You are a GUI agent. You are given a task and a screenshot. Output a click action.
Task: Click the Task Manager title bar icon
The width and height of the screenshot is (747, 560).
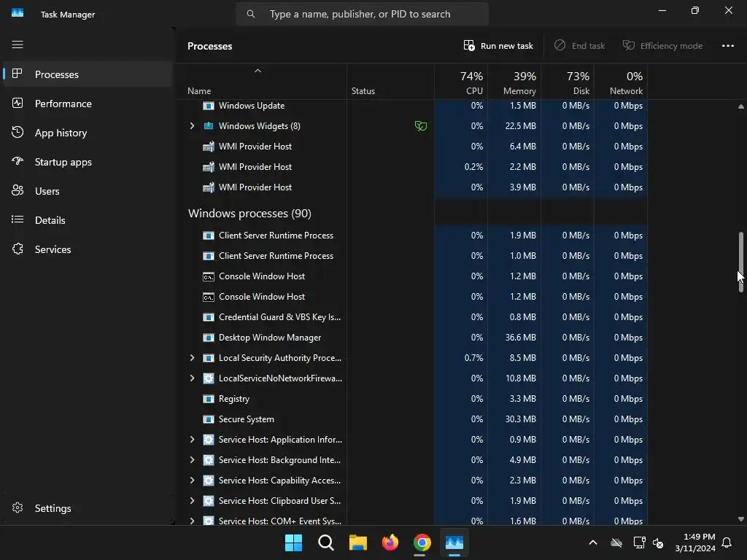18,13
